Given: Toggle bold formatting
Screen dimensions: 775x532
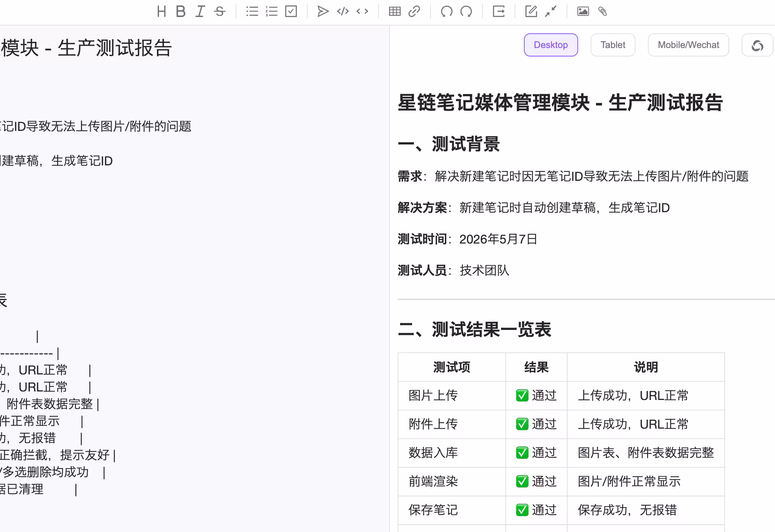Looking at the screenshot, I should coord(181,12).
